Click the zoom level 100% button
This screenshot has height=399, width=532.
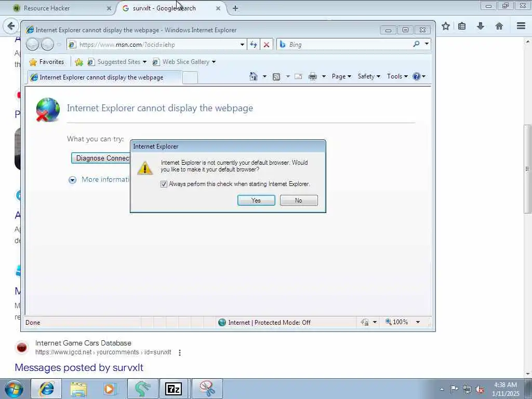[396, 322]
